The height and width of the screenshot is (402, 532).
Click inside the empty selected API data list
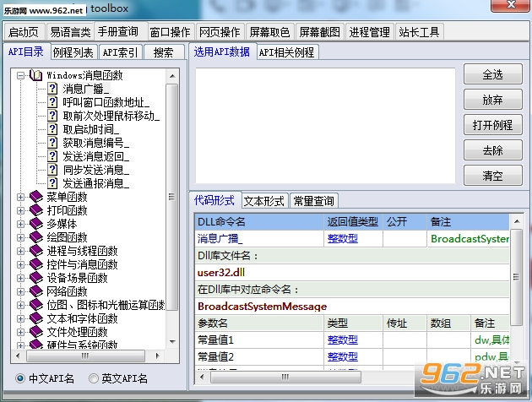[325, 126]
